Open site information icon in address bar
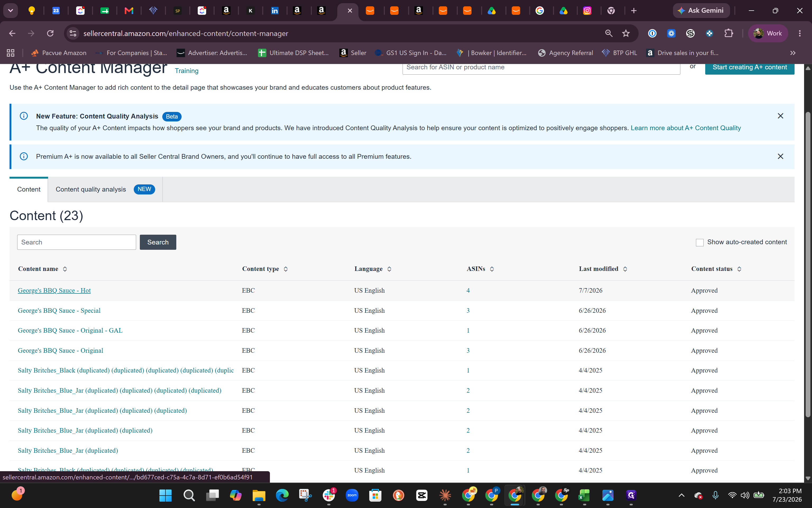Image resolution: width=812 pixels, height=508 pixels. point(73,33)
